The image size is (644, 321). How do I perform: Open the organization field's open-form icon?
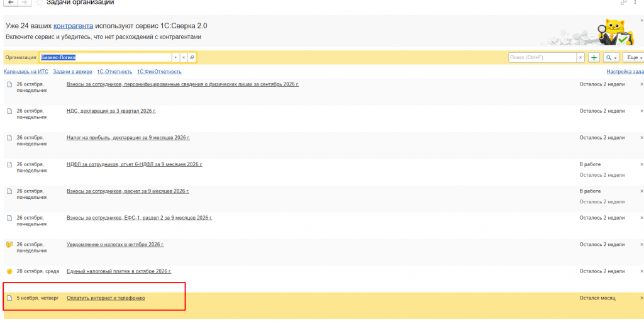192,57
